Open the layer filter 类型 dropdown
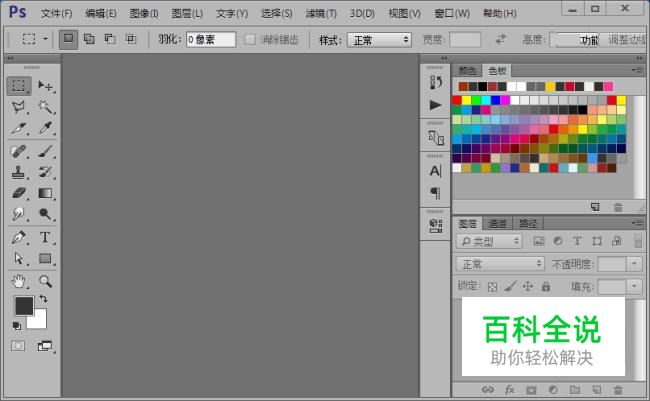The height and width of the screenshot is (401, 650). tap(489, 241)
